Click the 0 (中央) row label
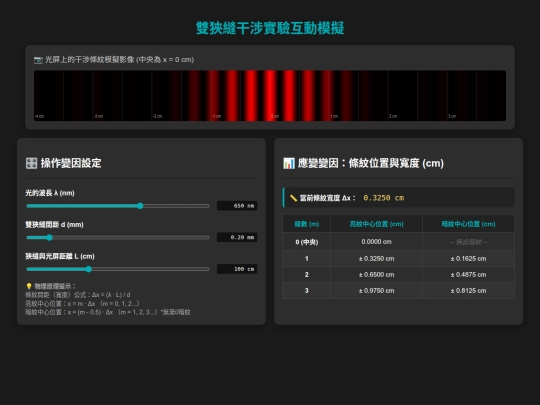This screenshot has height=405, width=540. point(307,242)
